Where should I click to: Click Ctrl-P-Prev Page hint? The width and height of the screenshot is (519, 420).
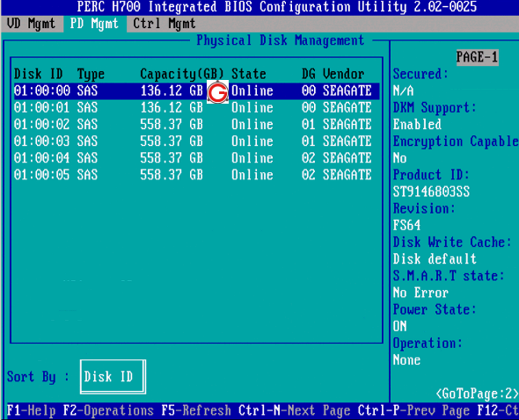[413, 410]
